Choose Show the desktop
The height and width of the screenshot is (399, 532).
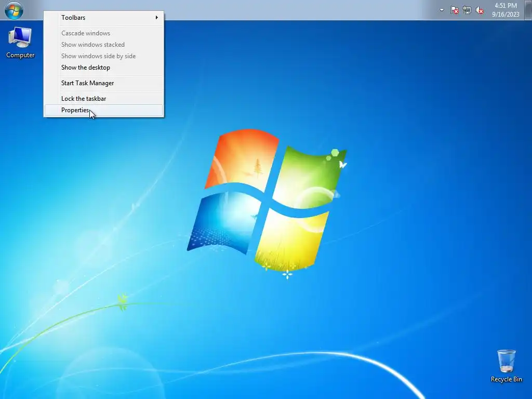(104, 68)
